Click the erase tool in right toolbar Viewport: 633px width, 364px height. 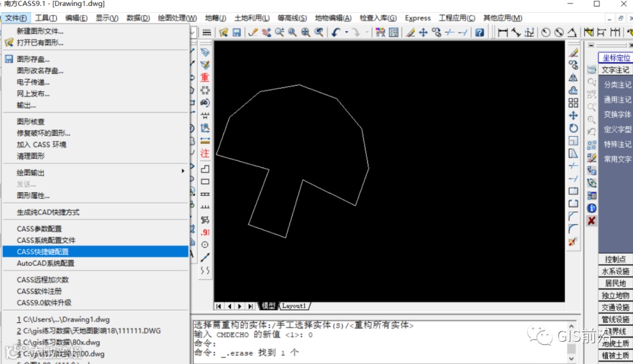[573, 53]
